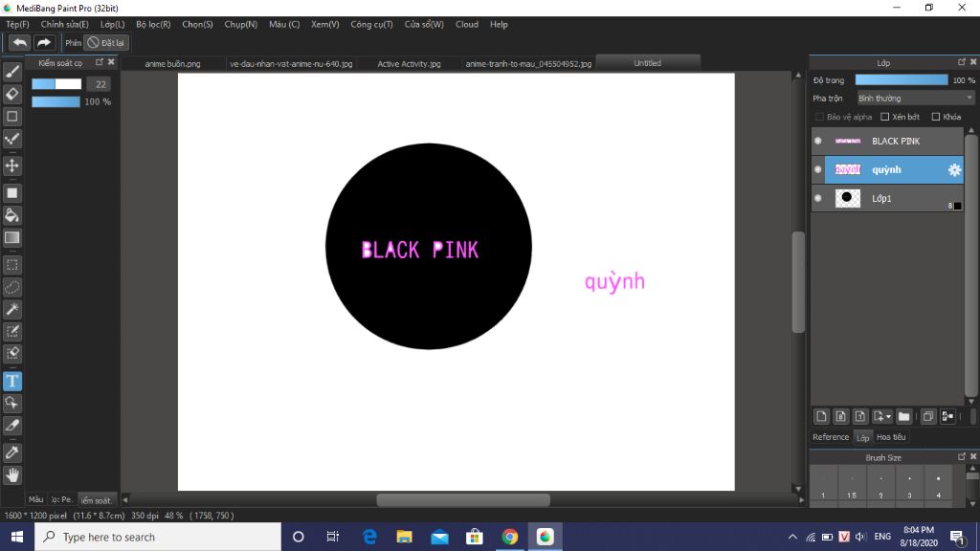980x551 pixels.
Task: Select the Eyedropper tool
Action: (x=11, y=452)
